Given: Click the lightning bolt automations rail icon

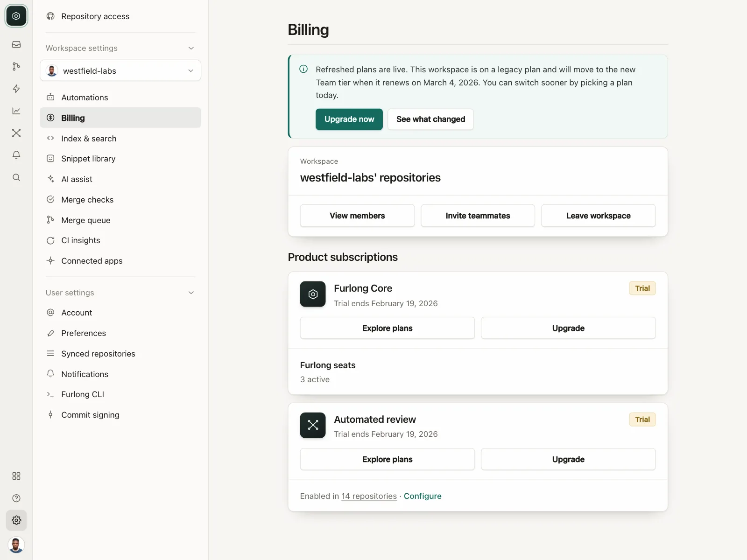Looking at the screenshot, I should pyautogui.click(x=16, y=89).
